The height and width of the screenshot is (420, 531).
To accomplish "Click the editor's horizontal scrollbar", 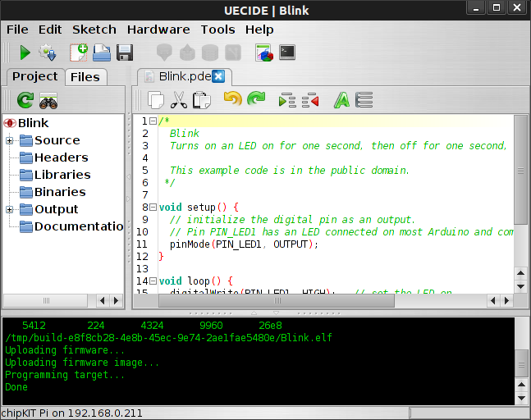I will pos(328,300).
